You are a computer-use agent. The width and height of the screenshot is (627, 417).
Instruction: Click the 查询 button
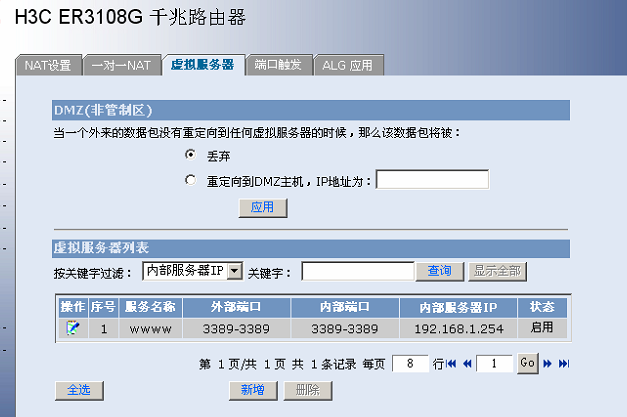(x=439, y=271)
